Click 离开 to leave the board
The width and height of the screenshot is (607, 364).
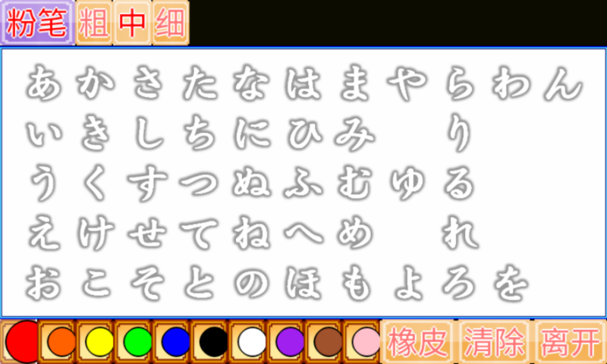[x=571, y=342]
